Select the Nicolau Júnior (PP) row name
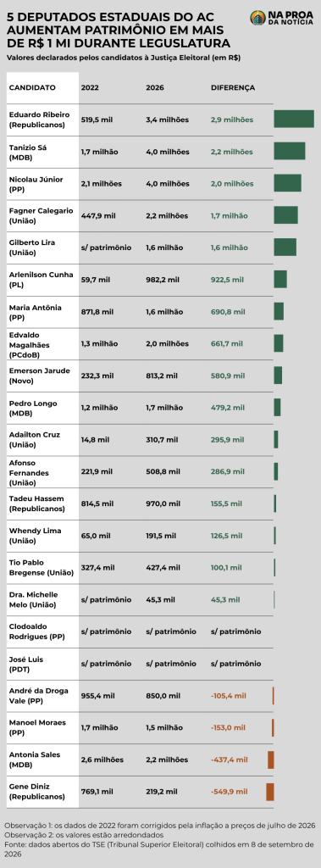The width and height of the screenshot is (321, 868). coord(36,184)
